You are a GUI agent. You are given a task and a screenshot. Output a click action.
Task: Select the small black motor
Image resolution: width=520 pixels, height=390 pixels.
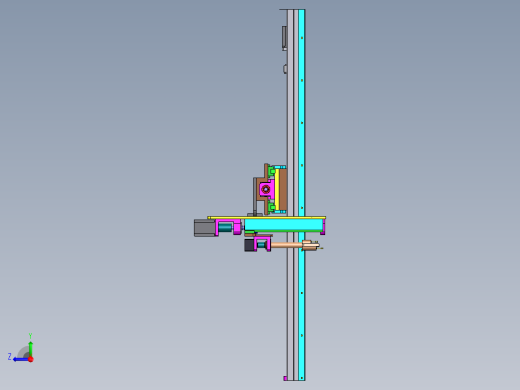coord(249,245)
